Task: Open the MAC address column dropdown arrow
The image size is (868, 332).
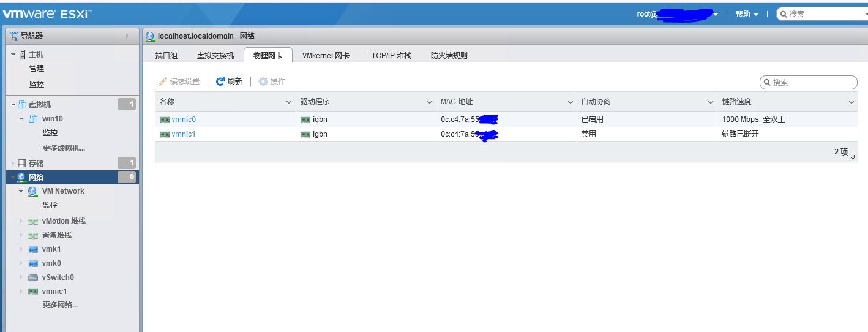Action: [571, 102]
